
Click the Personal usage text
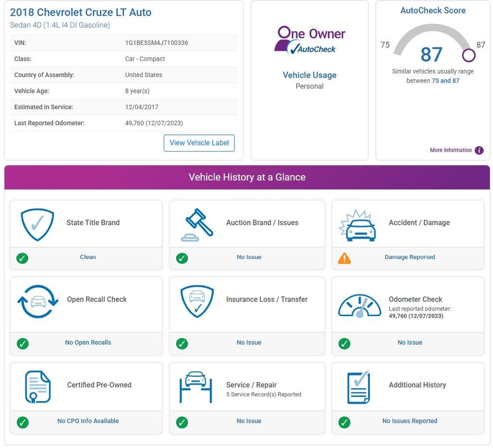pos(310,86)
